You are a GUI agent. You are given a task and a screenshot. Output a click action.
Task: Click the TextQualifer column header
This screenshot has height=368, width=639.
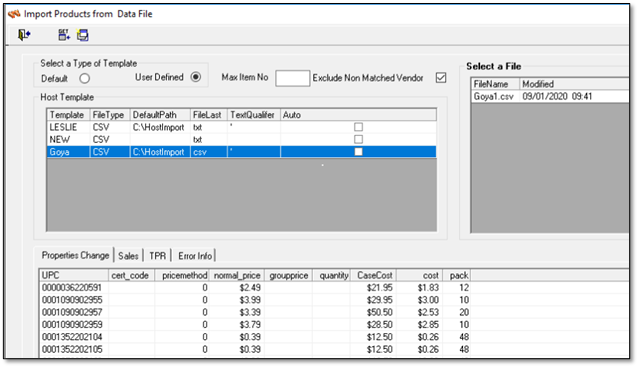click(x=253, y=115)
